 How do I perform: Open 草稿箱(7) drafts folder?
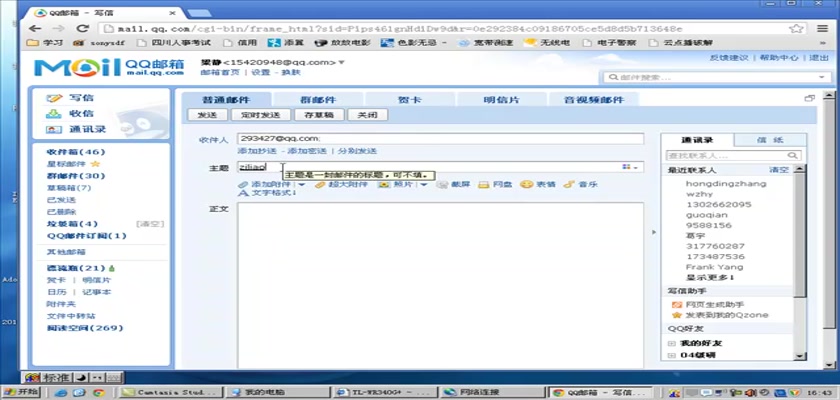click(x=69, y=187)
